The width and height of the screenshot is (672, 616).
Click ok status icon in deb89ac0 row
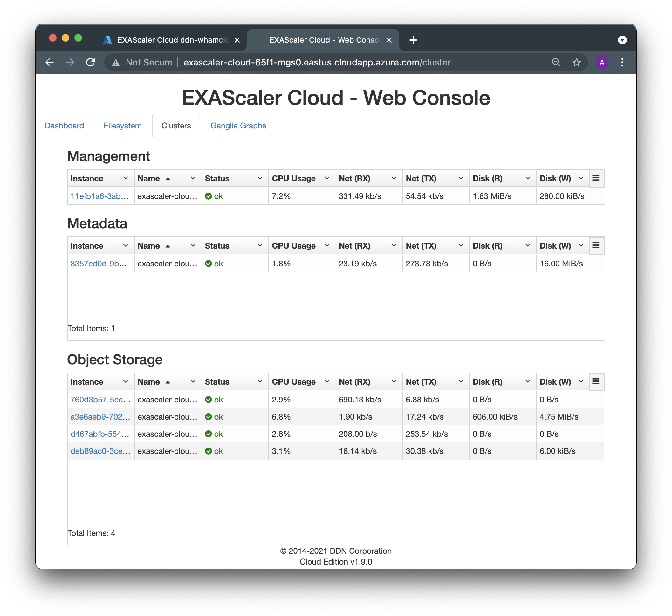[209, 451]
